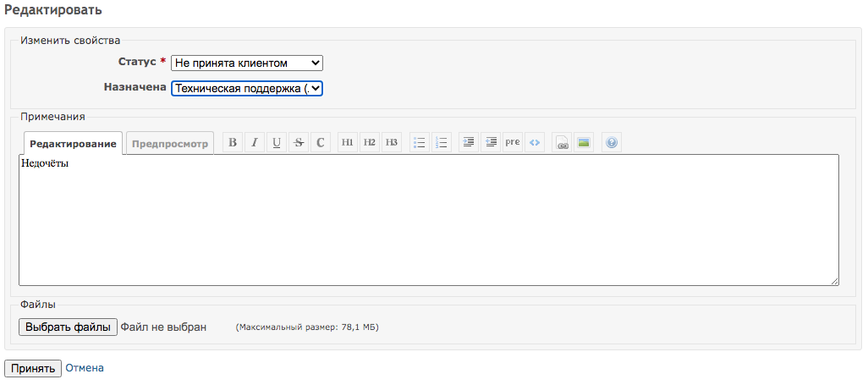868x385 pixels.
Task: Switch to the Предпросмотр tab
Action: click(x=169, y=144)
